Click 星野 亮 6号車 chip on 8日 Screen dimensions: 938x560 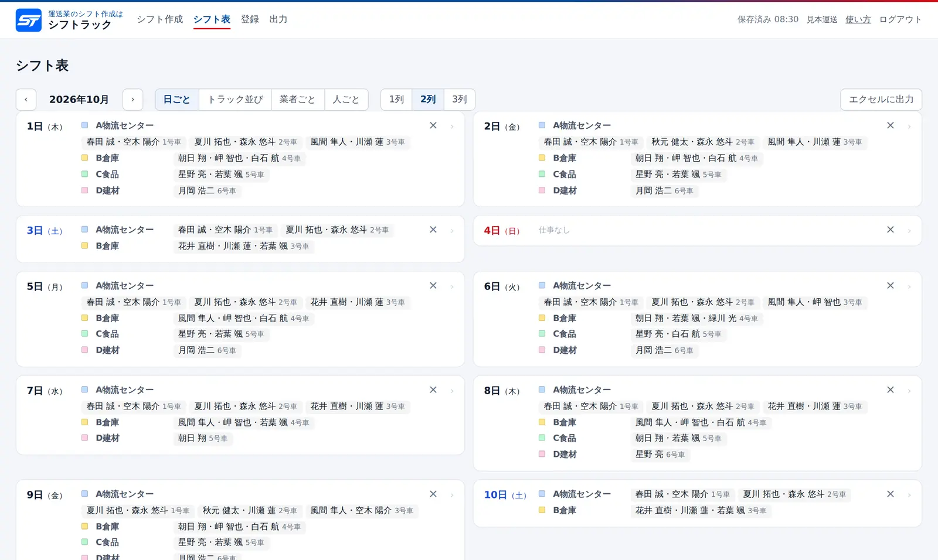coord(660,454)
